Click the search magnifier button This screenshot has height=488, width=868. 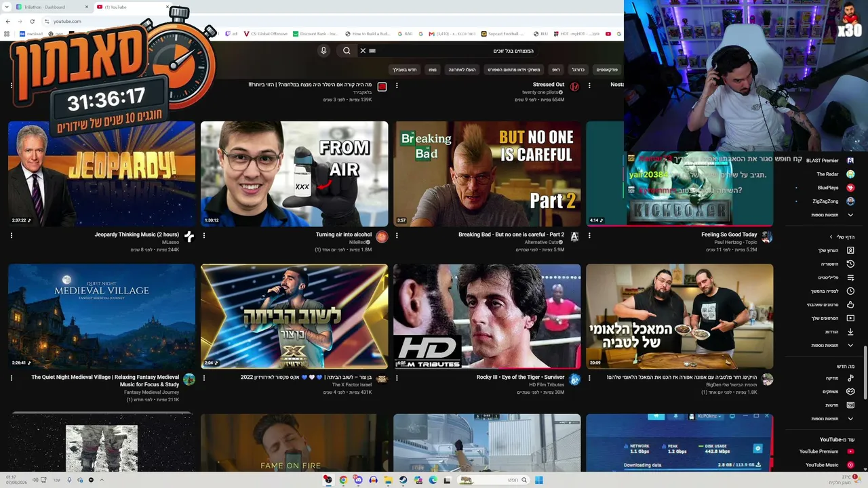point(347,51)
